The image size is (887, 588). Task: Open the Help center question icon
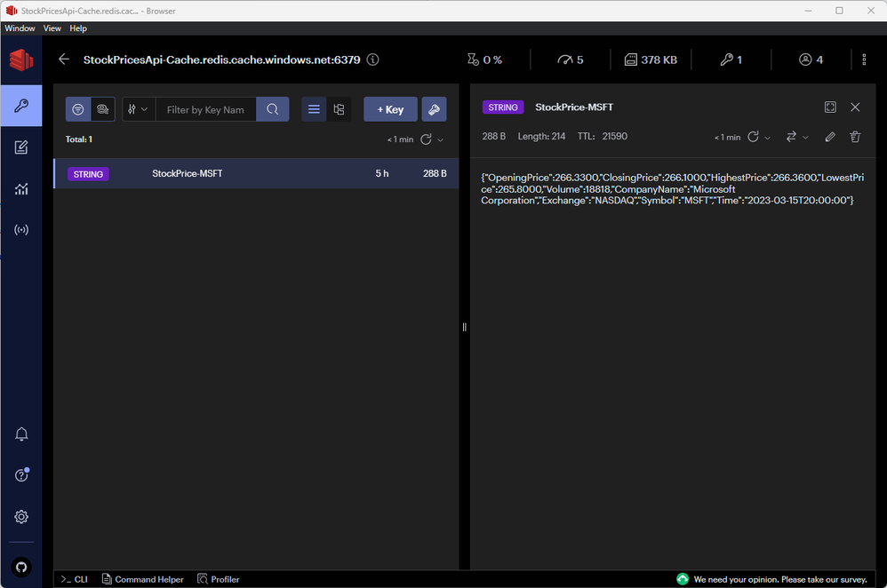coord(21,475)
